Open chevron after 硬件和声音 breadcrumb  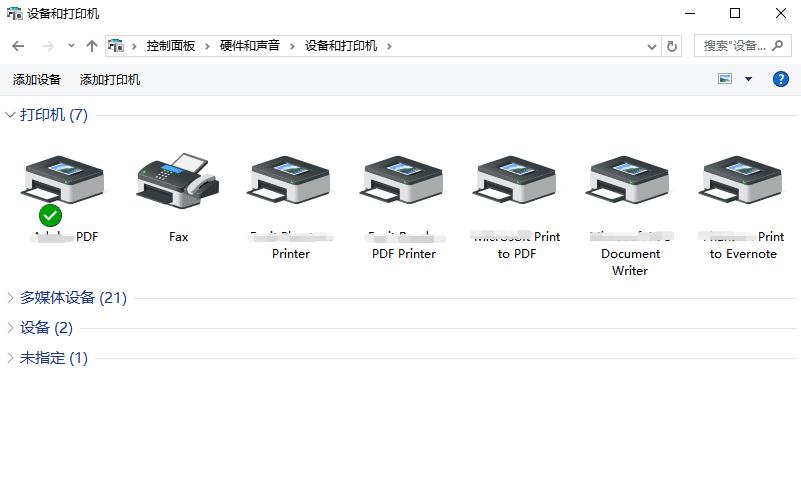point(292,46)
